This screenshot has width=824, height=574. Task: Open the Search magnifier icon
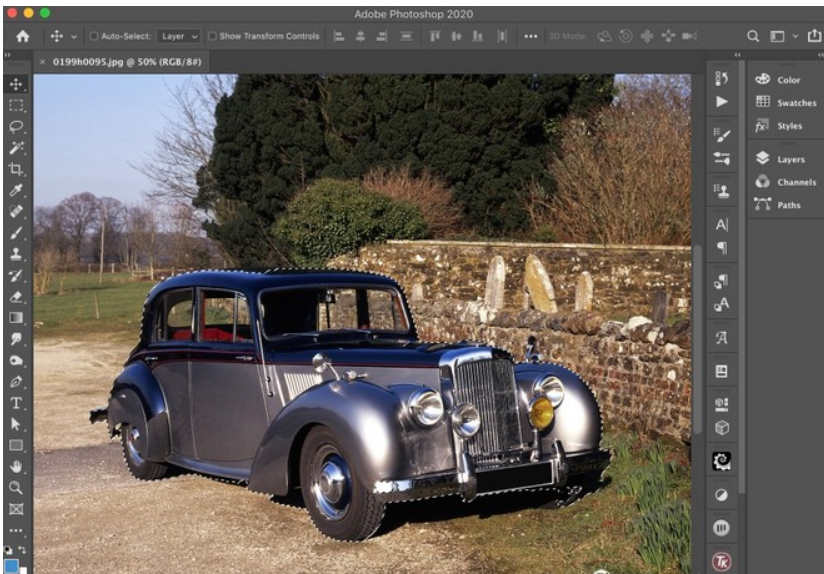click(753, 36)
